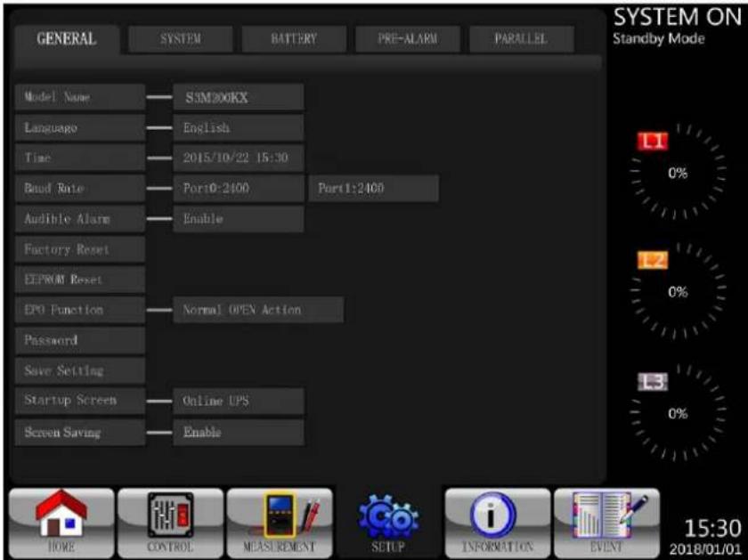Switch to the SYSTEM tab
Screen dimensions: 748x560
tap(180, 38)
